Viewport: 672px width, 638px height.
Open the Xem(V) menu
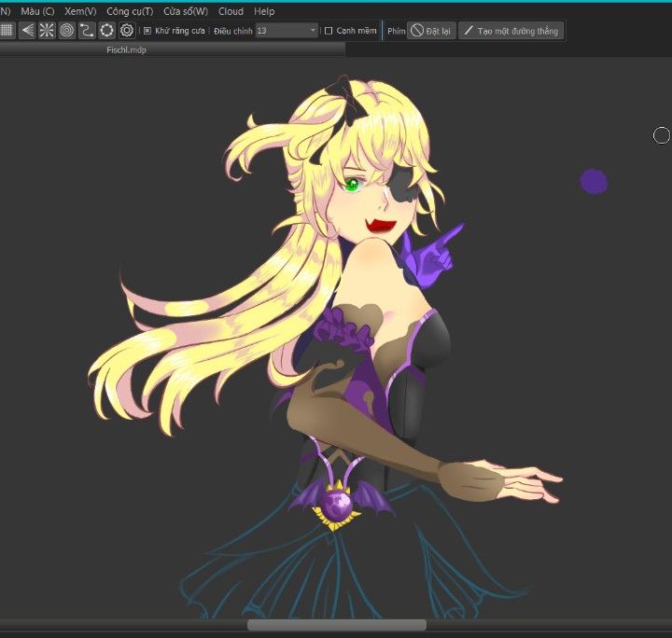pos(80,11)
